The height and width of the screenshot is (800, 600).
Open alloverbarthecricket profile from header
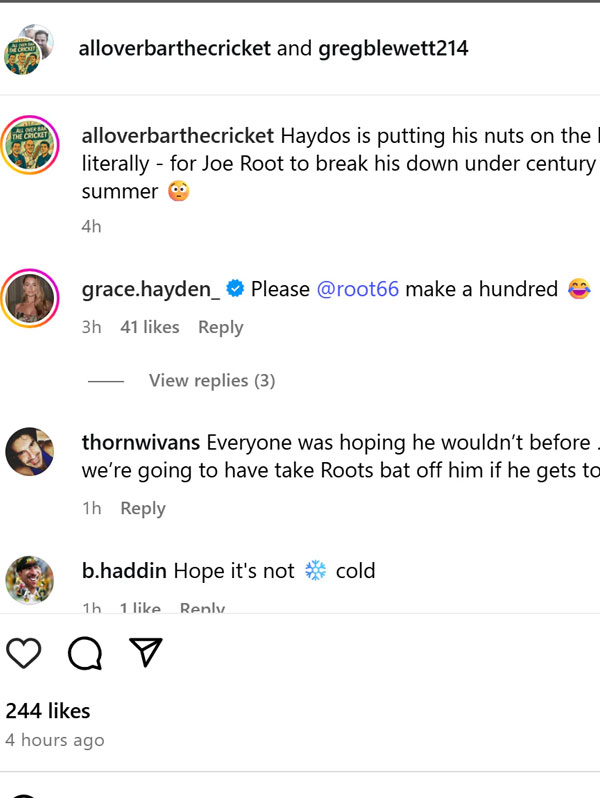click(x=174, y=48)
